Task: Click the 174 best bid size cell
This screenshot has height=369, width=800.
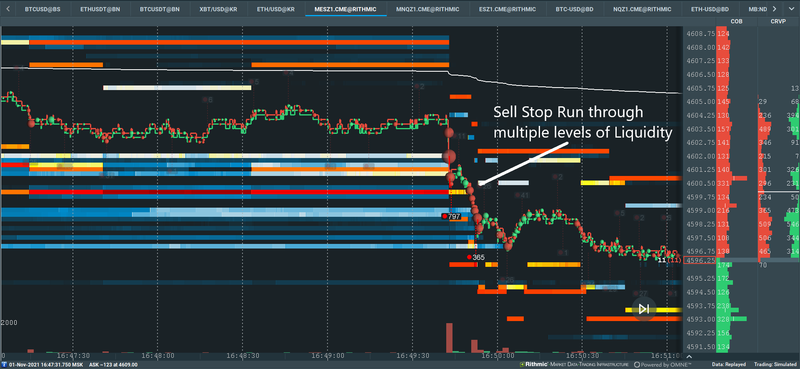Action: [723, 266]
